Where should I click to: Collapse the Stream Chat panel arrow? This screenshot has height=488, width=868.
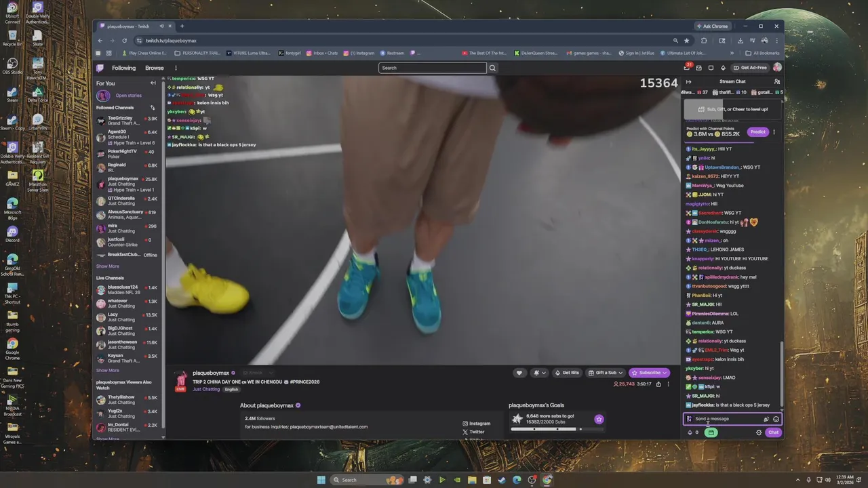689,81
